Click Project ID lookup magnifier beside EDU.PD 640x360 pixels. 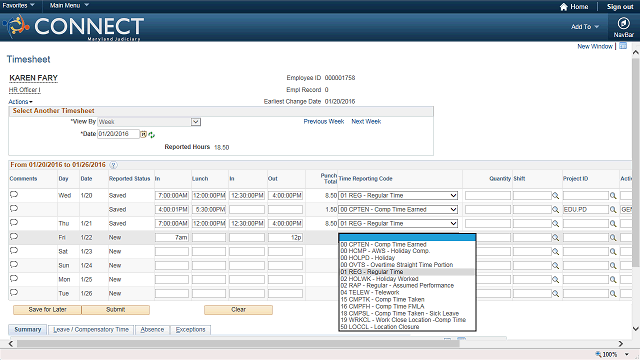tap(613, 210)
